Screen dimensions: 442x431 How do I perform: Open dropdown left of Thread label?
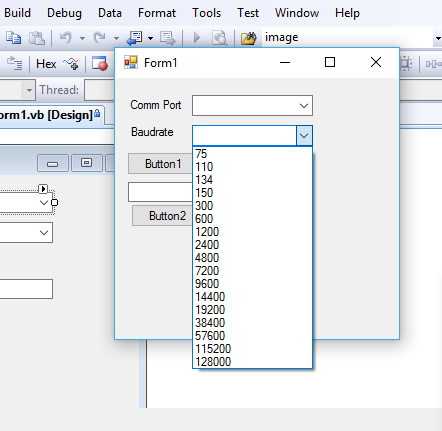click(x=29, y=90)
